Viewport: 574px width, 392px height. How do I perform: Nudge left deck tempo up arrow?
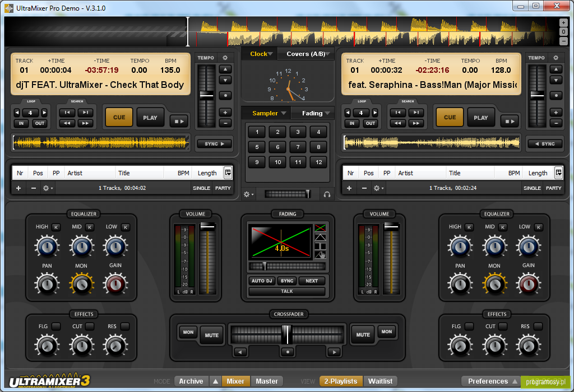(x=225, y=69)
